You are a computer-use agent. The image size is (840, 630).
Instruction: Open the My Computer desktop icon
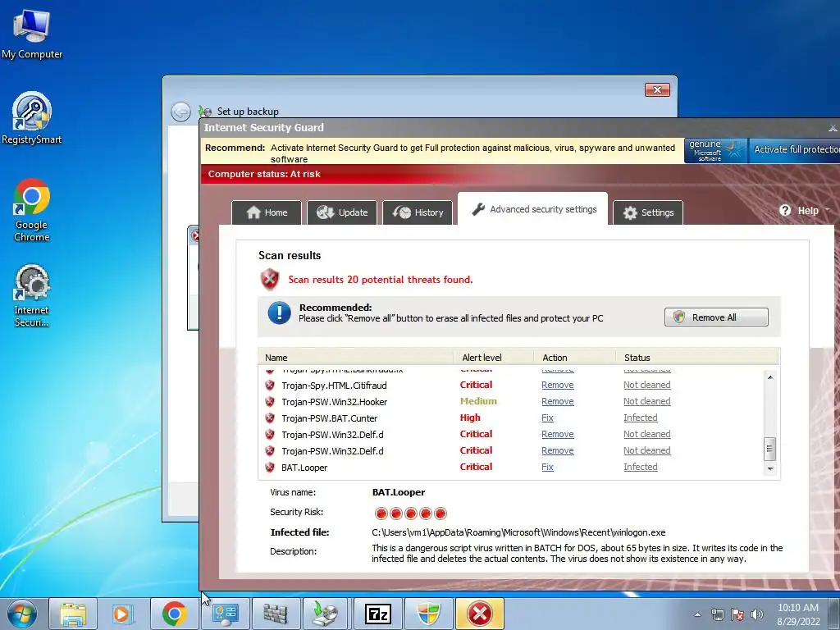tap(32, 33)
